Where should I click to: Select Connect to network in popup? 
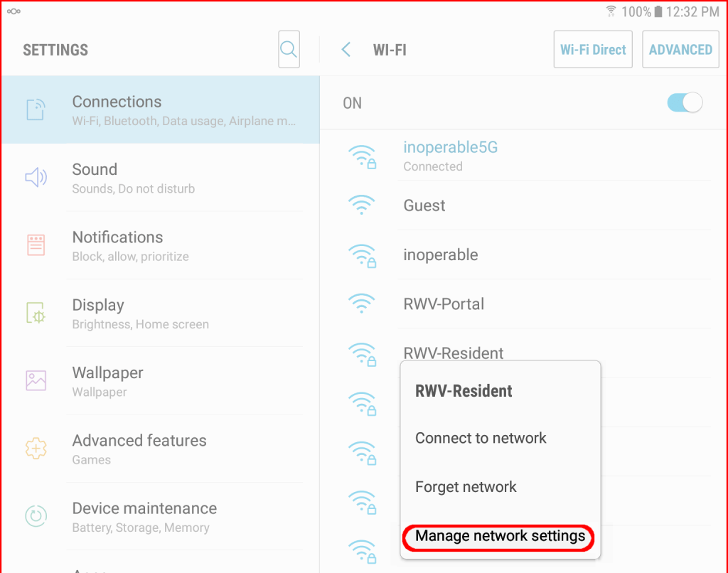[481, 438]
